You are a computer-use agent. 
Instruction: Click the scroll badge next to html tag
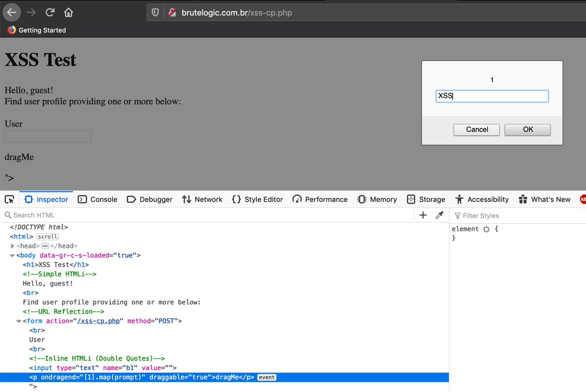[x=48, y=236]
